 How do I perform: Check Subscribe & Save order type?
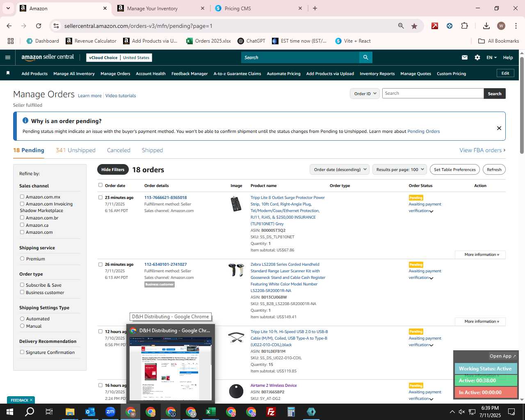(x=22, y=285)
